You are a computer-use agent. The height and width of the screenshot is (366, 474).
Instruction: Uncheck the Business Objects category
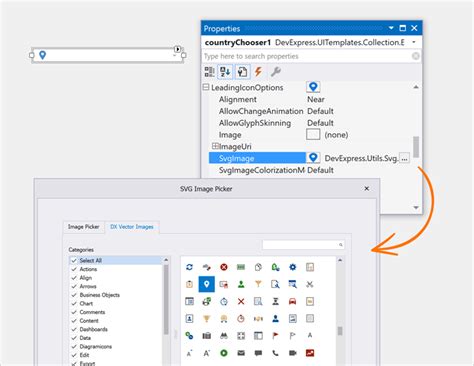[x=74, y=295]
